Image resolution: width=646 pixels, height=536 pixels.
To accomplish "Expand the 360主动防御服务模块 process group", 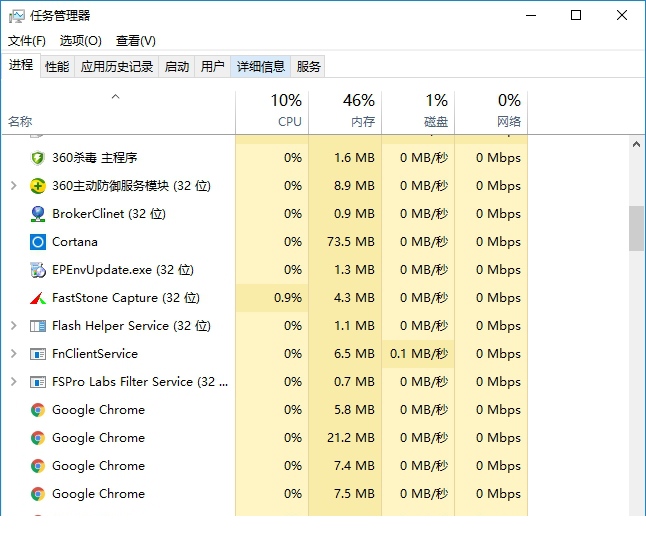I will tap(14, 186).
